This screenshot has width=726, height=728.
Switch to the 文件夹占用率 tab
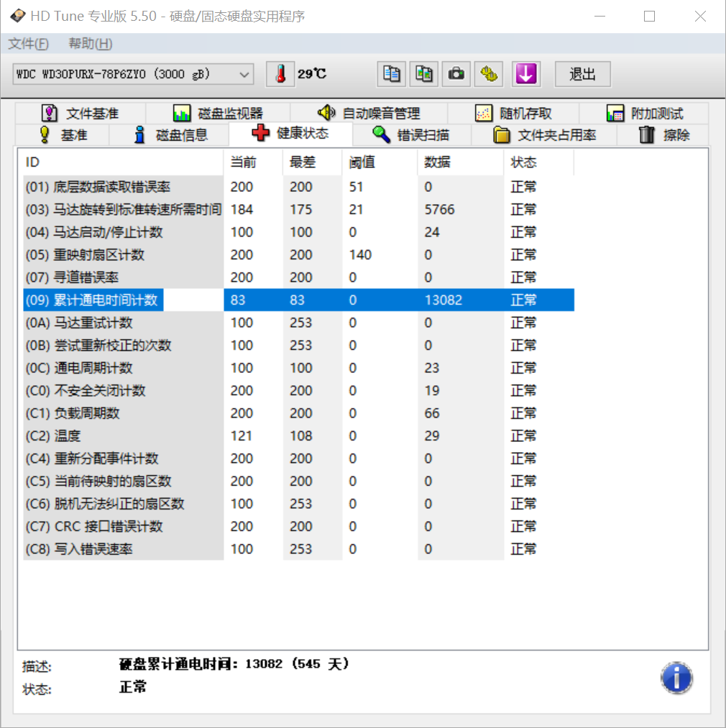point(544,134)
